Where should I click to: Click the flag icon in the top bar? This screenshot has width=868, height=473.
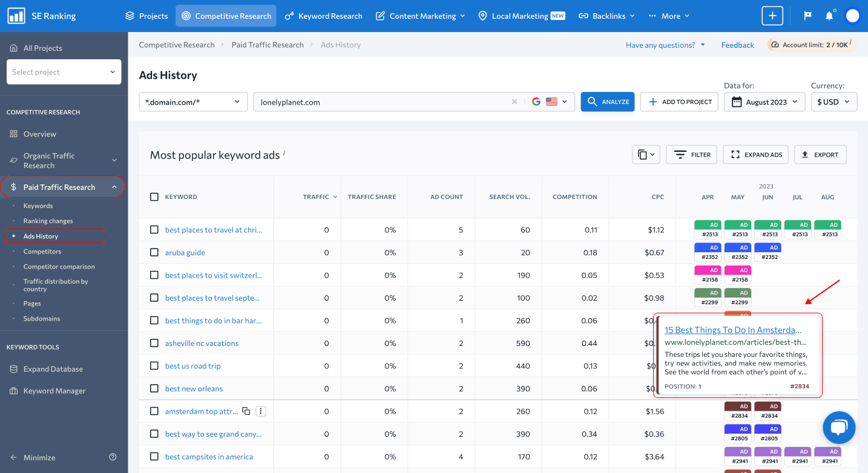pos(807,16)
